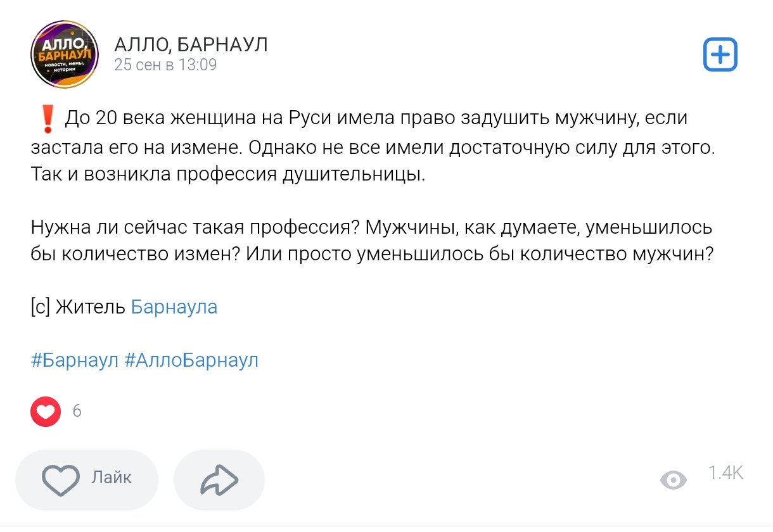The image size is (773, 532).
Task: Open the community page АЛЛО, БАРНАУЛ
Action: tap(190, 44)
